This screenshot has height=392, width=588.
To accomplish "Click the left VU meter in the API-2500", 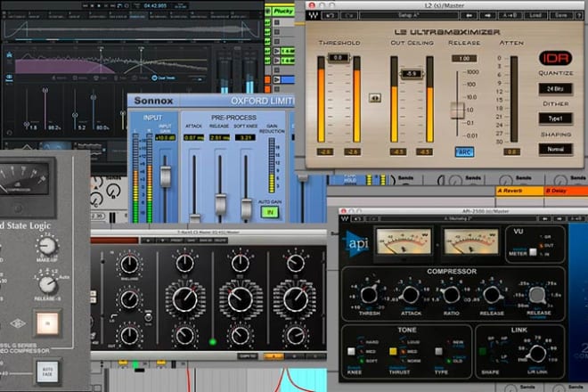I will (x=404, y=241).
